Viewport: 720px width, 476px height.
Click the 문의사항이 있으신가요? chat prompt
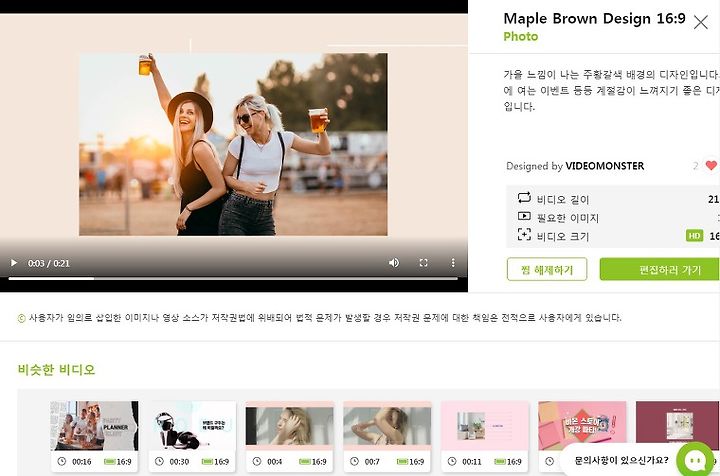[x=621, y=460]
